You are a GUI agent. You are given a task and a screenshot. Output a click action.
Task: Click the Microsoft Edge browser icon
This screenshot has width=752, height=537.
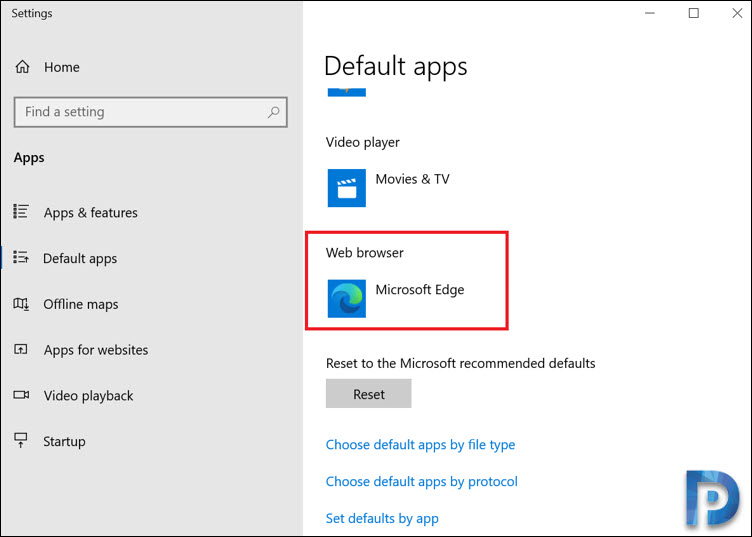(x=346, y=298)
